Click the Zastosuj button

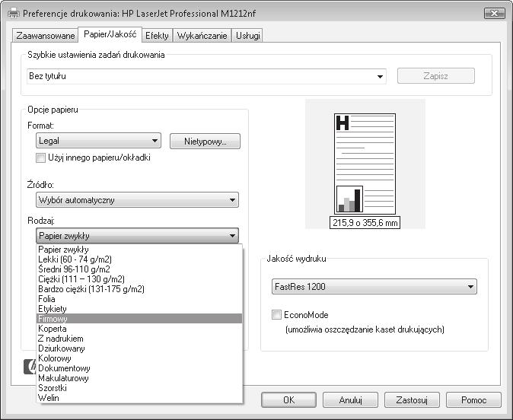tap(412, 400)
